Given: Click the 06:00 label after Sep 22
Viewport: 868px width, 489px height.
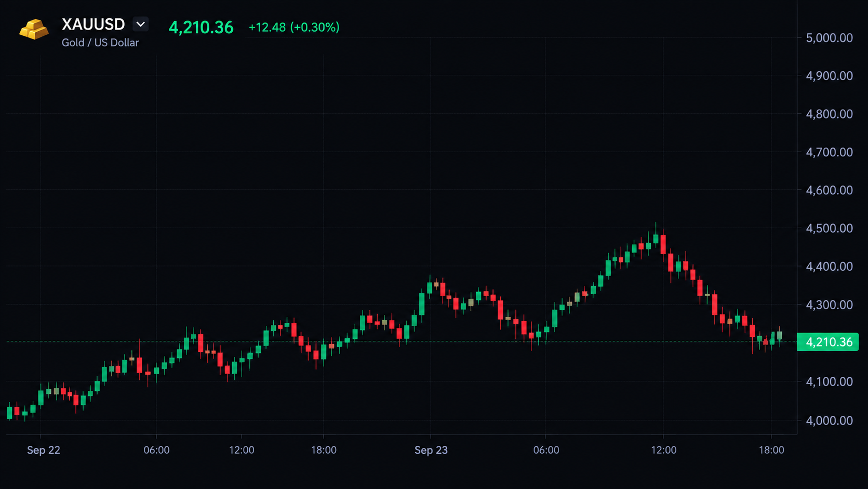Looking at the screenshot, I should [x=156, y=450].
